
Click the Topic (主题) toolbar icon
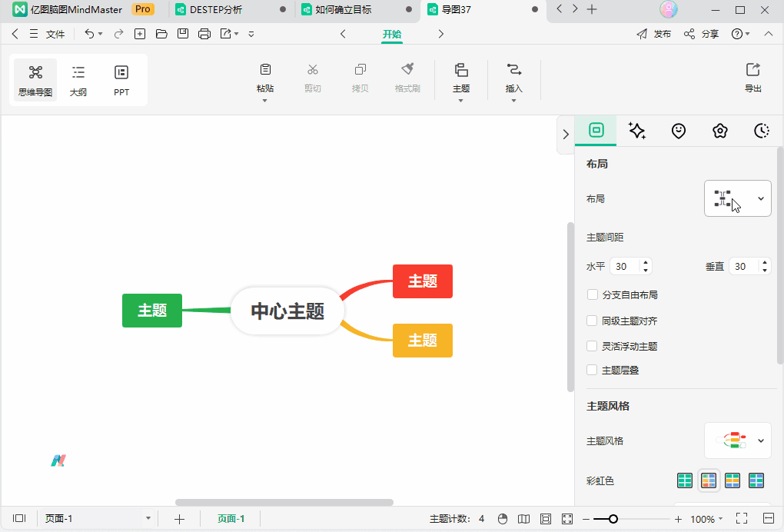[461, 70]
